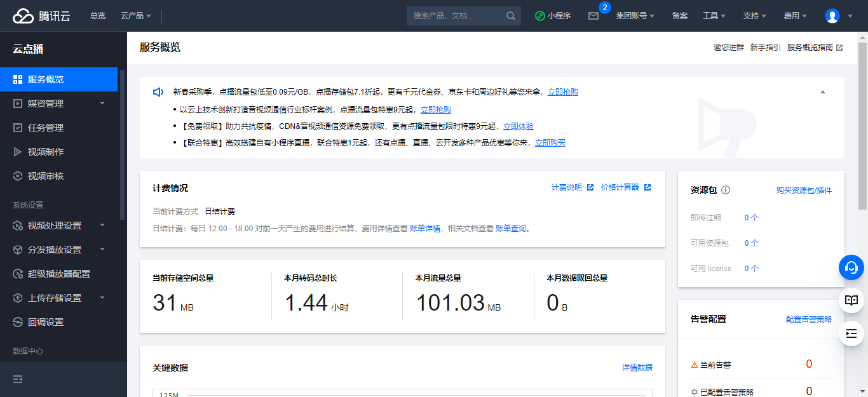Click the 视频制作 play icon
This screenshot has width=868, height=397.
pyautogui.click(x=18, y=152)
